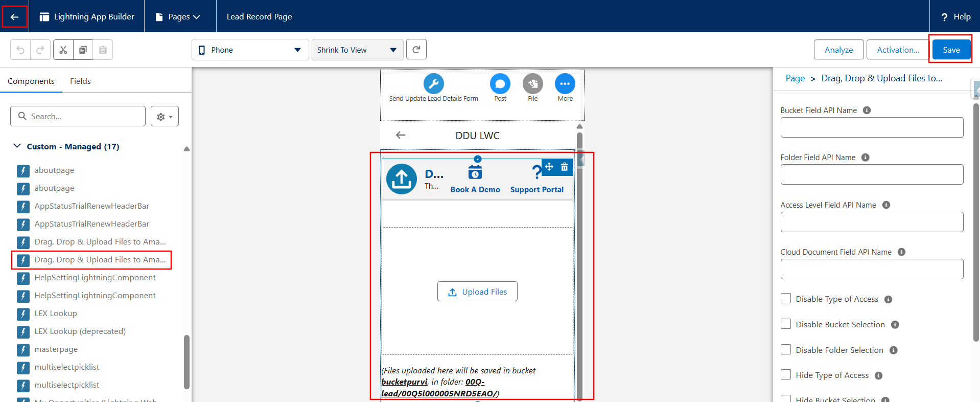Click the Send Update Lead Details Form icon
Viewport: 980px width, 402px height.
coord(434,83)
